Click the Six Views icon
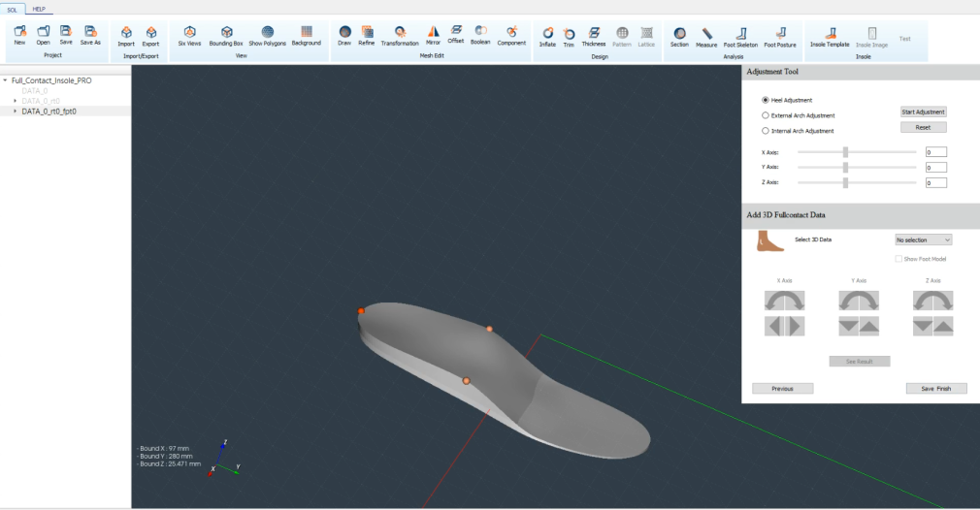This screenshot has height=510, width=980. coord(188,35)
